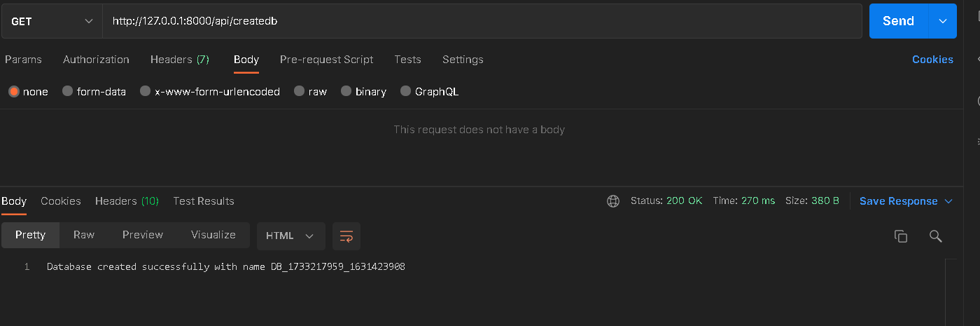The height and width of the screenshot is (326, 980).
Task: Switch to the Authorization tab
Action: click(x=96, y=60)
